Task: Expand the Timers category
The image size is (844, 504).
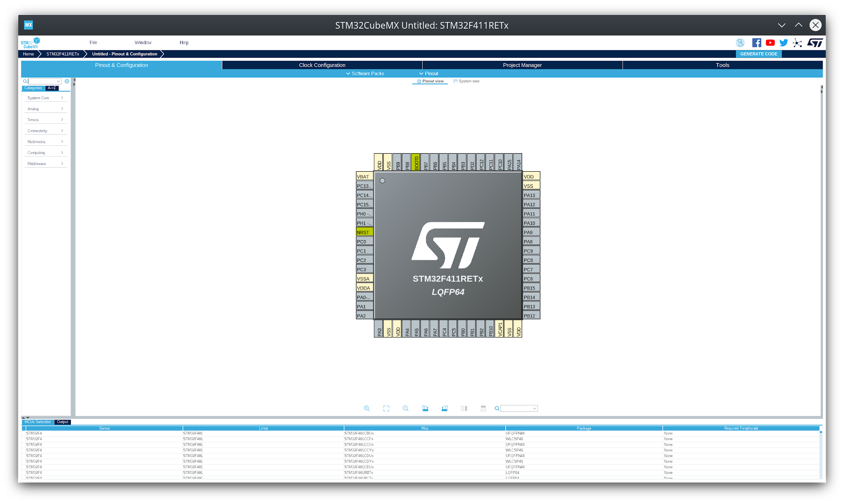Action: click(x=45, y=120)
